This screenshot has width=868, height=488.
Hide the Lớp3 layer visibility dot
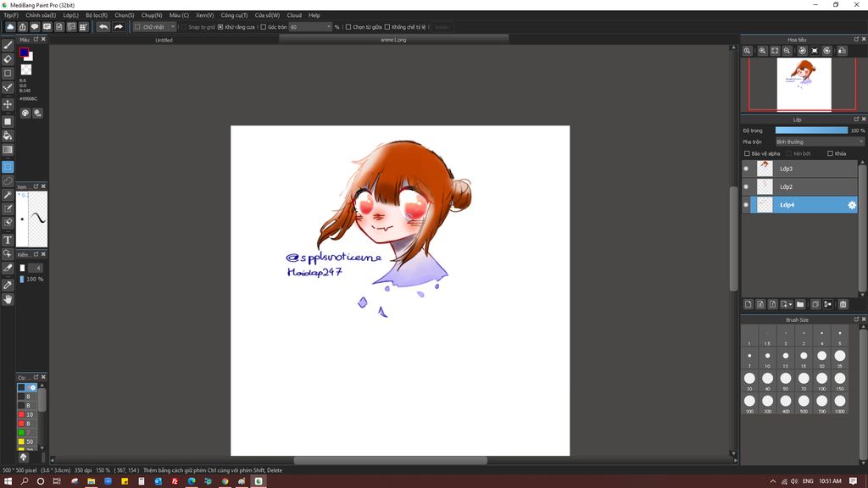[746, 169]
